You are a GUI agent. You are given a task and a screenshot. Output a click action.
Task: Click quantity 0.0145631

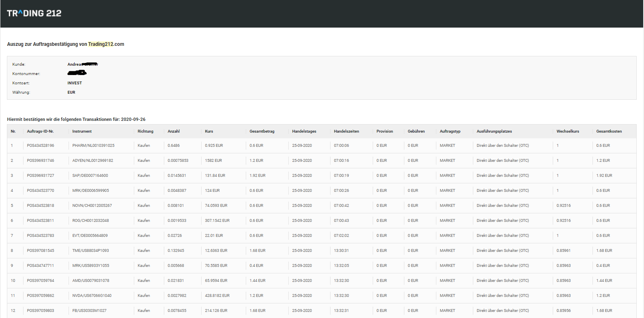pyautogui.click(x=177, y=176)
